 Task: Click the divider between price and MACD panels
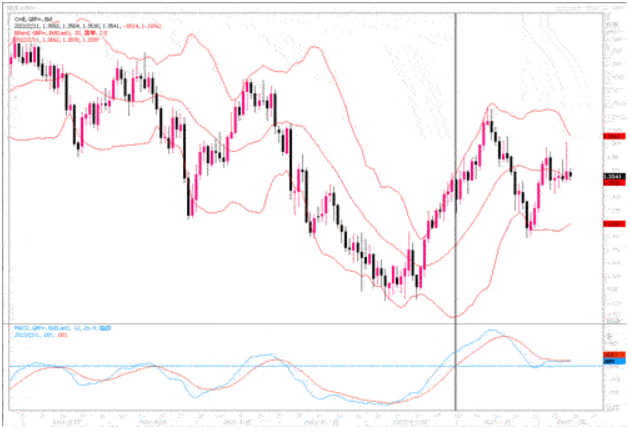tap(300, 323)
